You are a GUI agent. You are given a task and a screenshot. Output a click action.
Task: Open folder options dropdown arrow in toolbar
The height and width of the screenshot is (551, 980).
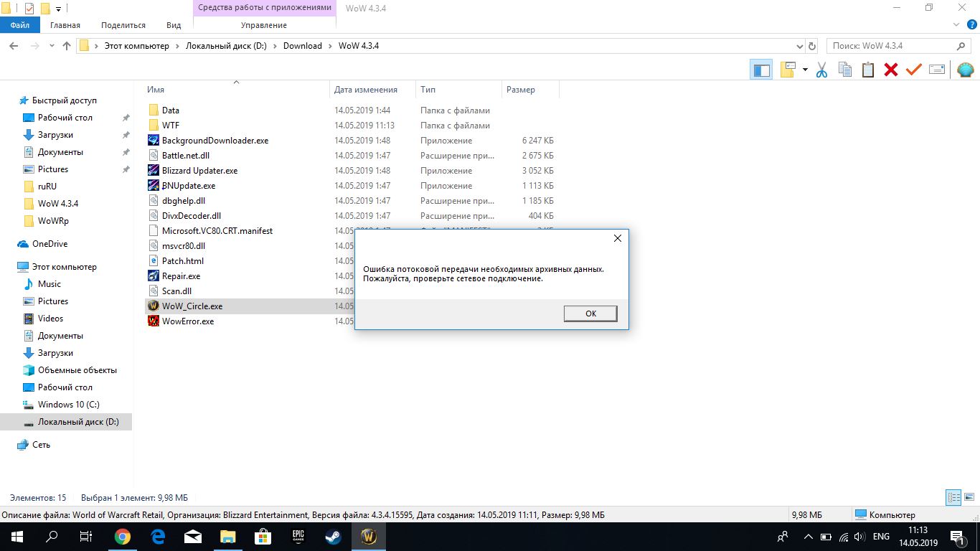[805, 70]
